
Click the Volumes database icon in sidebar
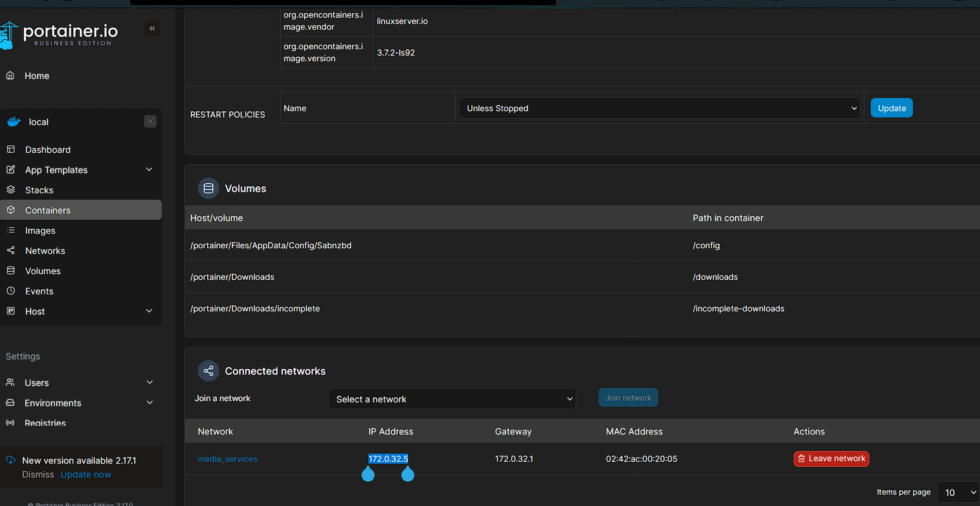10,271
